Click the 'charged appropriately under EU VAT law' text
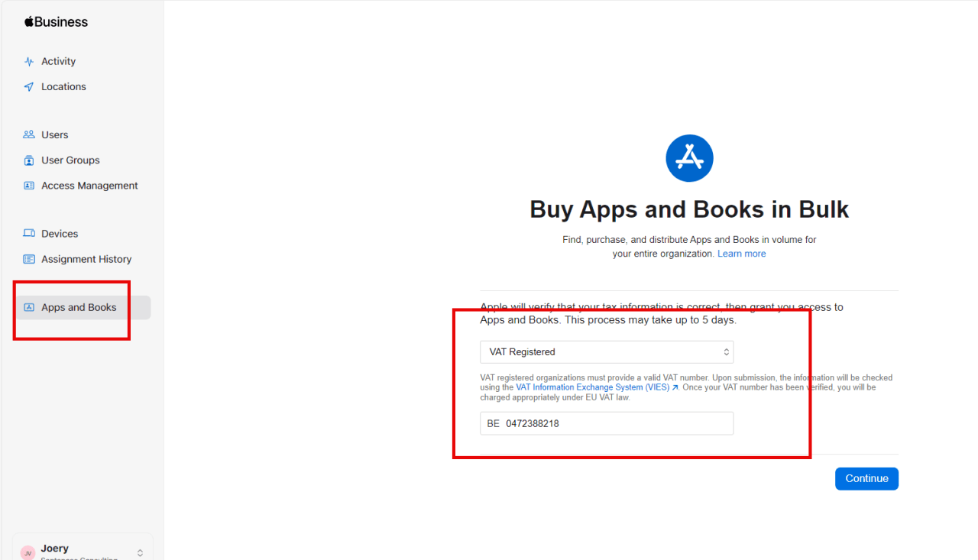The width and height of the screenshot is (978, 560). tap(555, 397)
